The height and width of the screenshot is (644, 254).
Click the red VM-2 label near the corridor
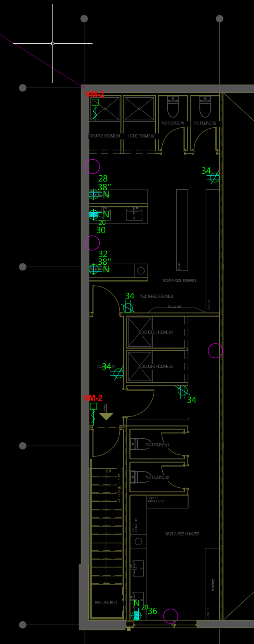pyautogui.click(x=93, y=398)
